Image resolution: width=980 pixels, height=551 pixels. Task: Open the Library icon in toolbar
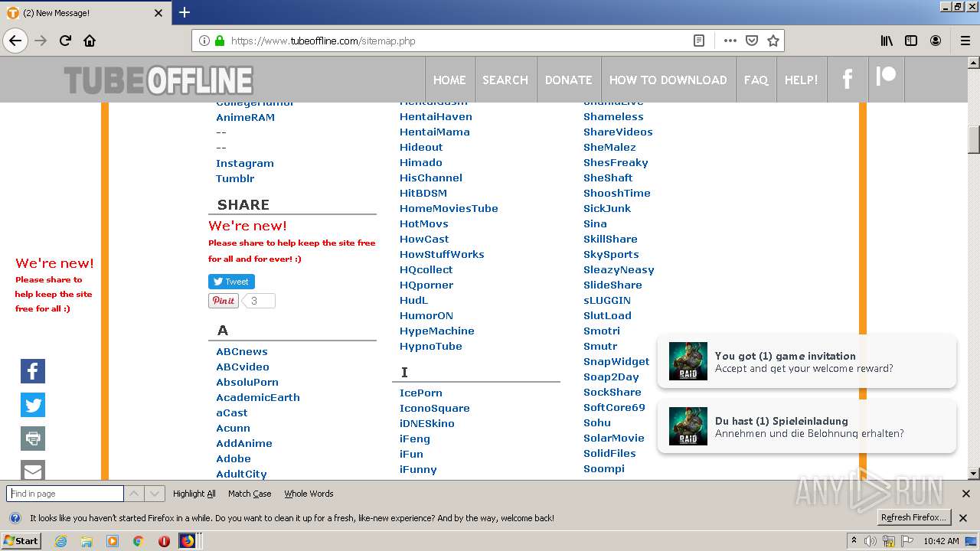887,41
